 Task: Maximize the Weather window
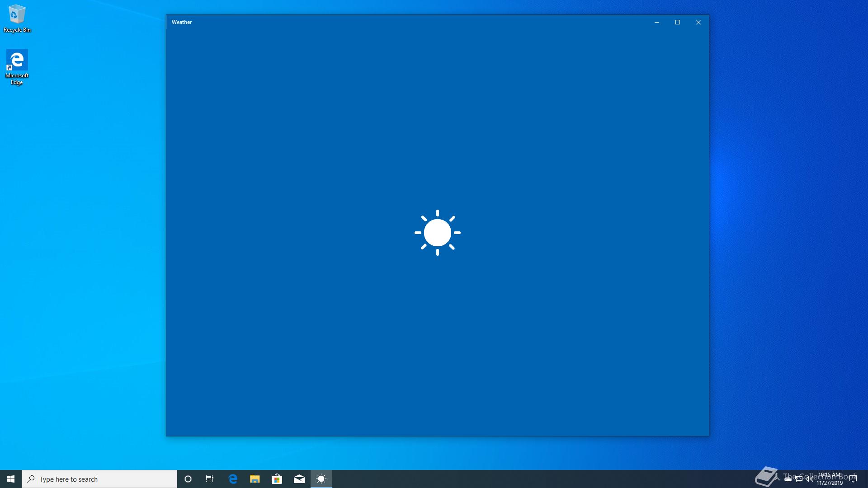click(677, 22)
